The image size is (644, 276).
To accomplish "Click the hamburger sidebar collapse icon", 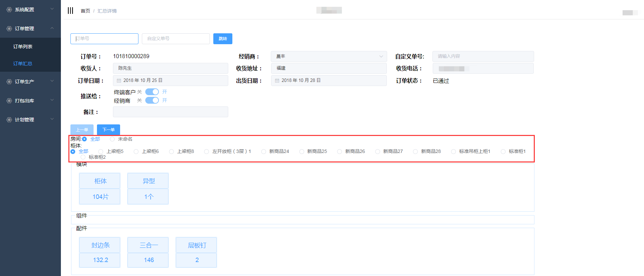I will [70, 11].
